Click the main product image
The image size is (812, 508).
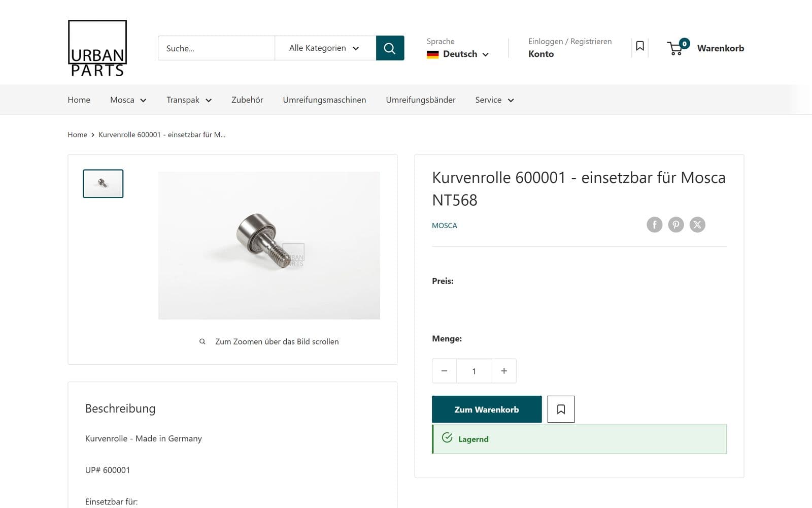point(269,245)
